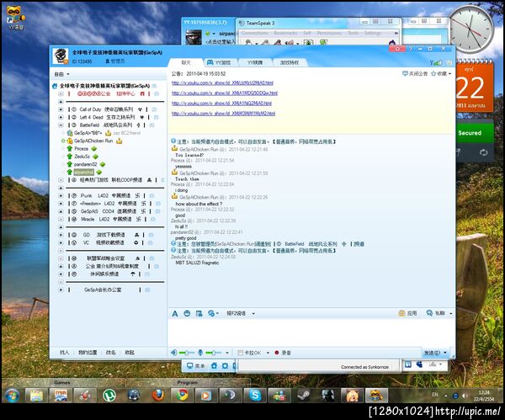Viewport: 505px width, 420px height.
Task: Click the refresh icon below Secured gadget
Action: point(483,152)
